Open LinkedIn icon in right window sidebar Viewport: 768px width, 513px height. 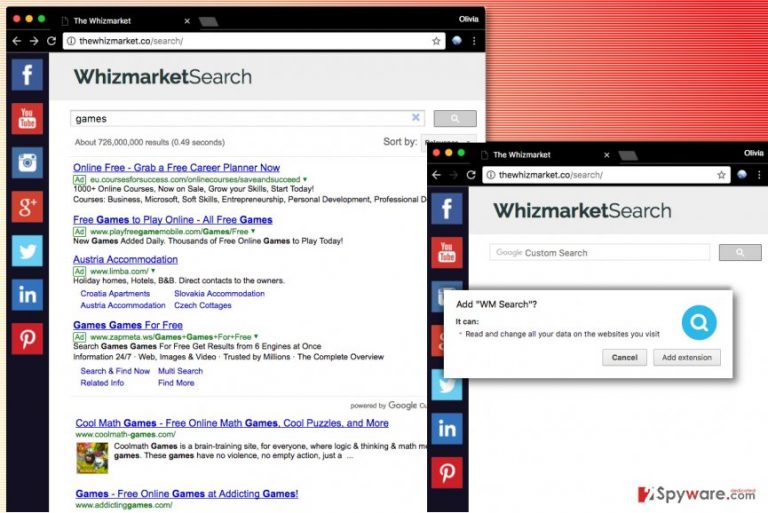(447, 429)
